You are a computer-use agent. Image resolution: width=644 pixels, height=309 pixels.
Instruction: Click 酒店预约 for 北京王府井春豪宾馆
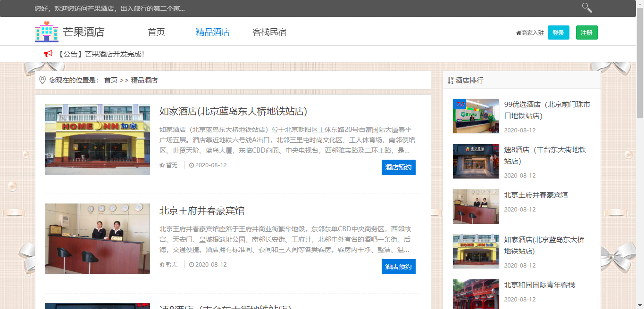399,267
